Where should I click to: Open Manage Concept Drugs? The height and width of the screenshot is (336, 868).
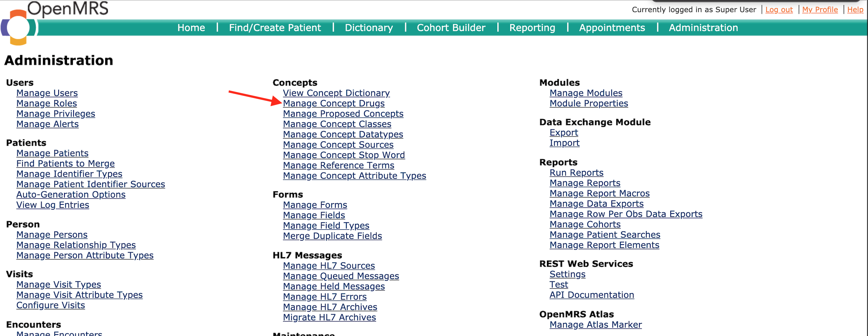[334, 103]
